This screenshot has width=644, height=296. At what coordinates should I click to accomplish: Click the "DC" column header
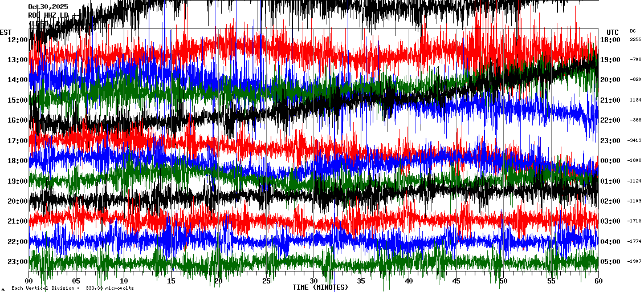(x=633, y=31)
